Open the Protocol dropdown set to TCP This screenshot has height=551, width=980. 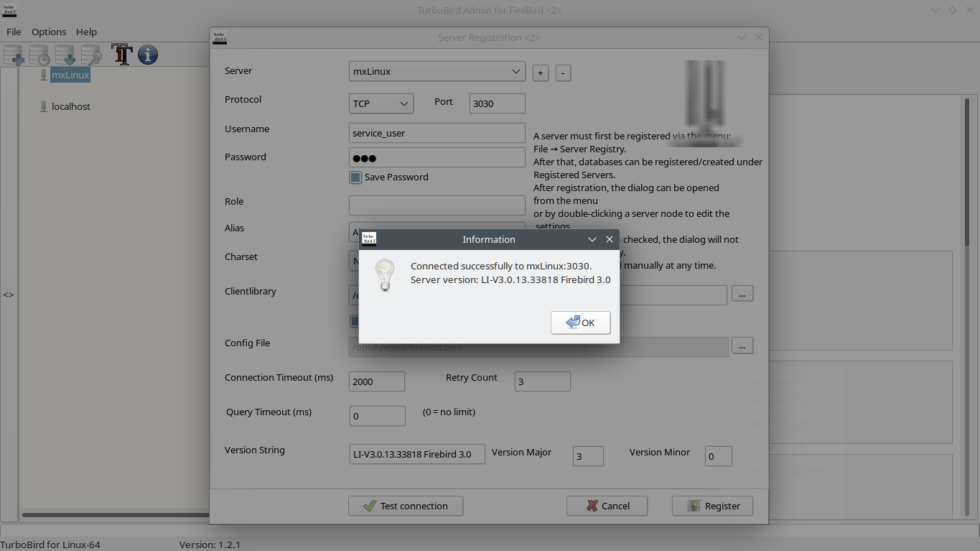tap(381, 103)
